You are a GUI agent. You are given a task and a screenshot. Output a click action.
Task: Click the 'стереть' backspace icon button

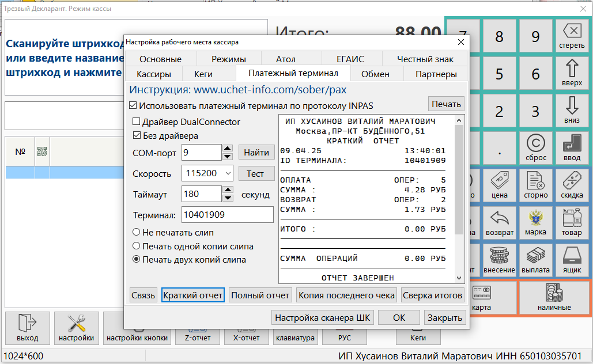point(571,36)
